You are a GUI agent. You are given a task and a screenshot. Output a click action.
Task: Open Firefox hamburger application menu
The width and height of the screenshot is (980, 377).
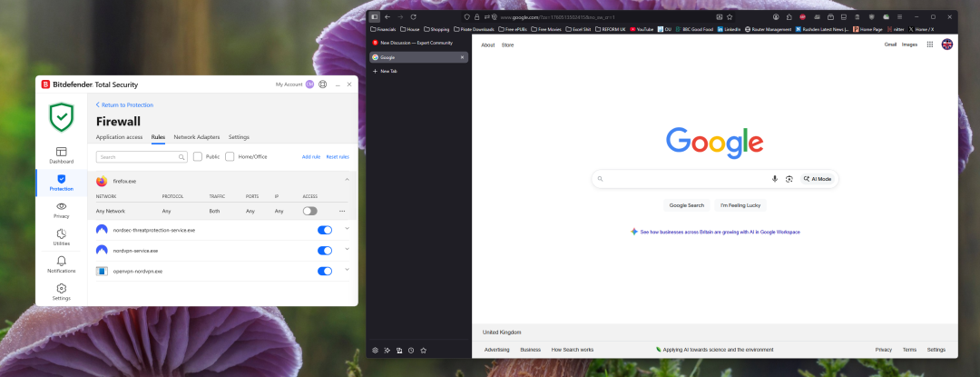899,17
